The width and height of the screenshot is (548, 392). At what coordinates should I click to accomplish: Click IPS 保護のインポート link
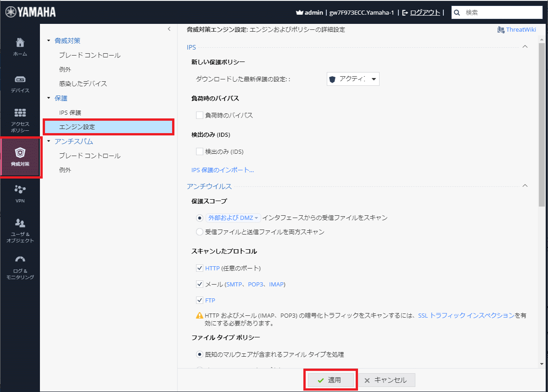223,170
